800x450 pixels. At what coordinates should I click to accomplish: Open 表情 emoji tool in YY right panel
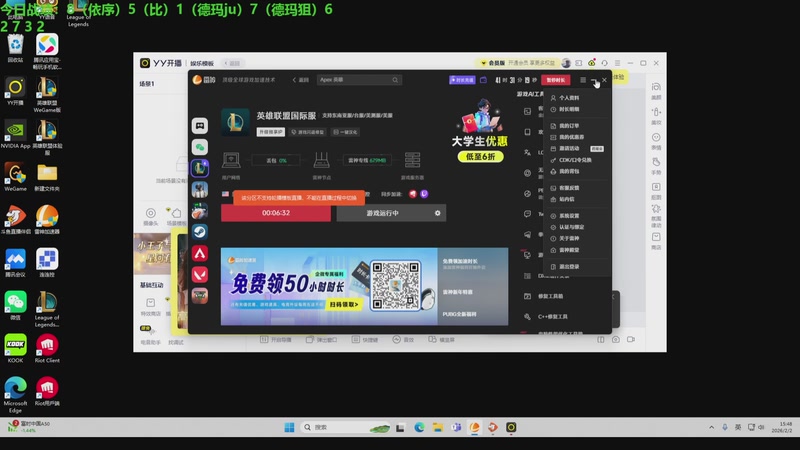656,141
